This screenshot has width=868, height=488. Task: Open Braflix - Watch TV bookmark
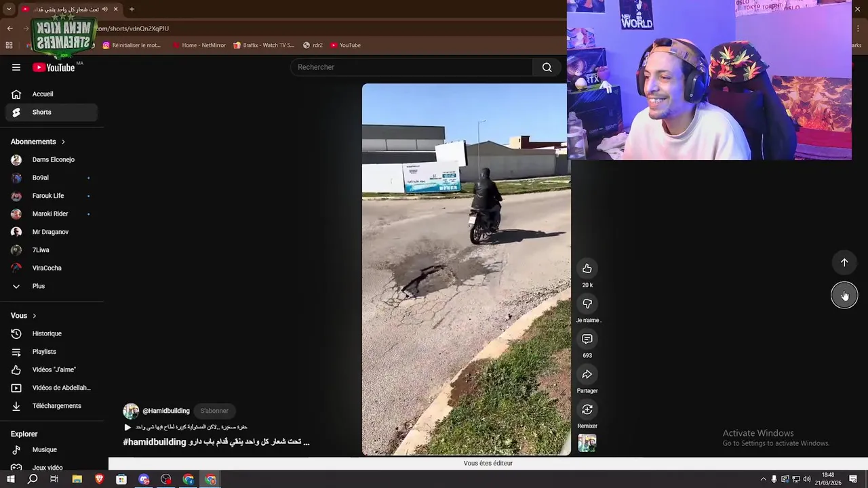pos(264,45)
